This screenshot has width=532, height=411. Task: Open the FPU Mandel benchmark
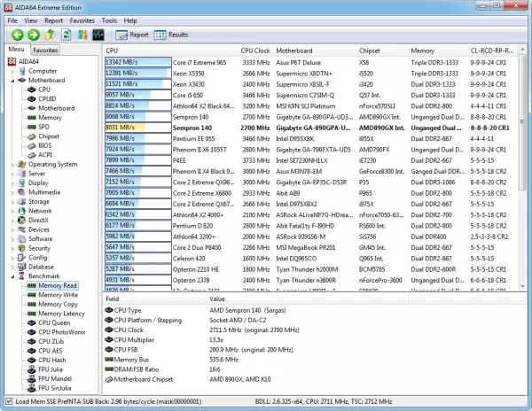(x=50, y=379)
